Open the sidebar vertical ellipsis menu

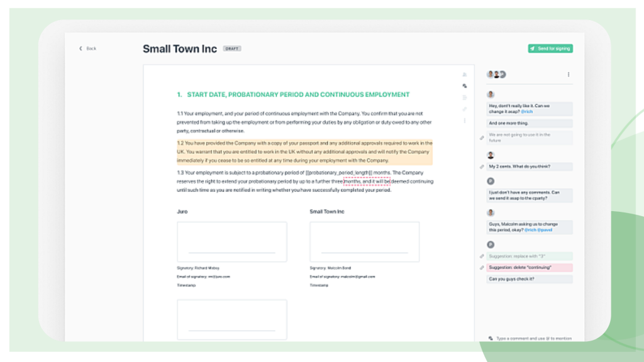coord(464,119)
